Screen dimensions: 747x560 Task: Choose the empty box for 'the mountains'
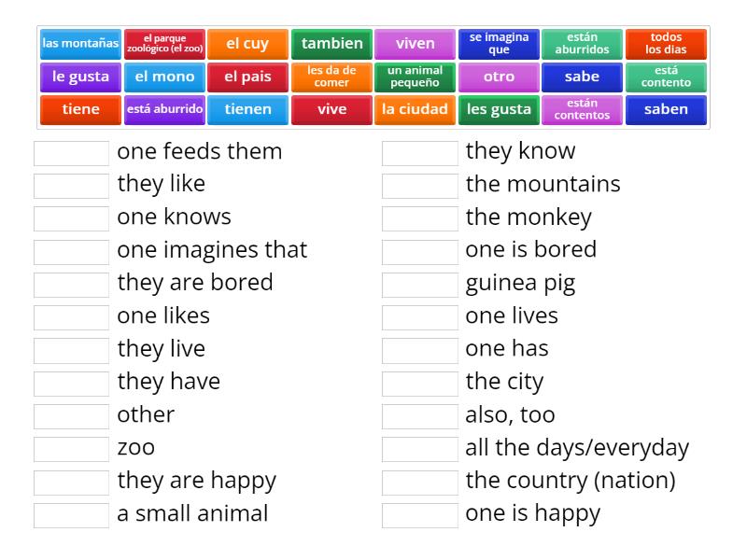pyautogui.click(x=420, y=185)
